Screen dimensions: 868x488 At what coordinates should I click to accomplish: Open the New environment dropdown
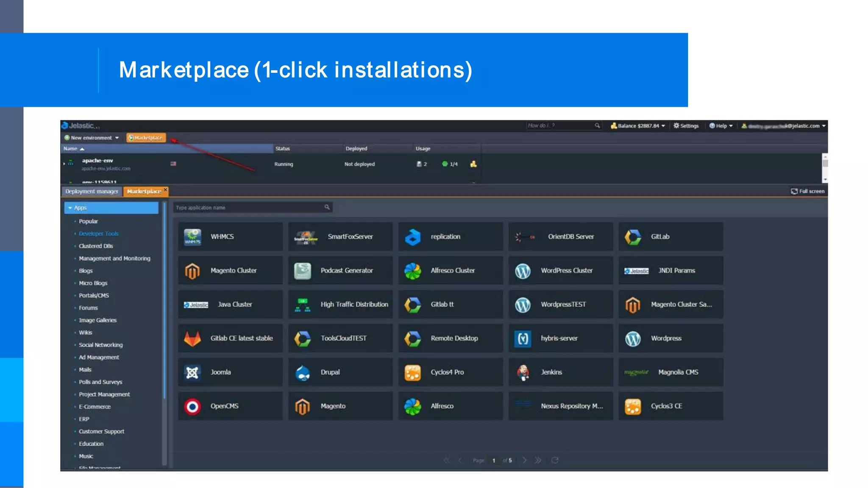pos(92,138)
